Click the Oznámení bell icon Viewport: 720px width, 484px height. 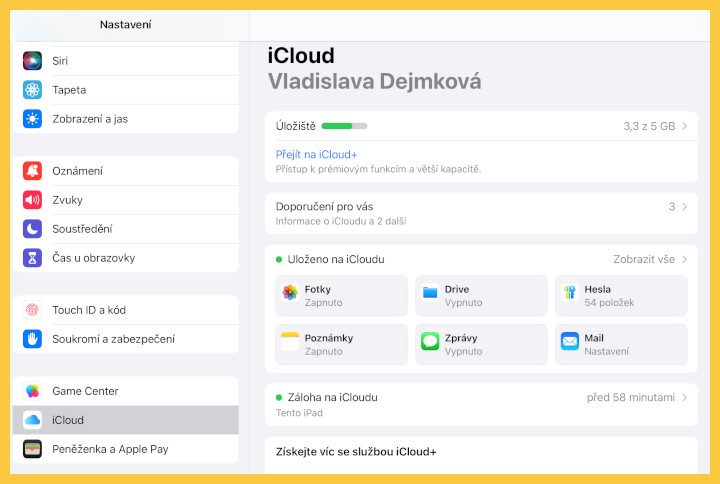[x=33, y=171]
